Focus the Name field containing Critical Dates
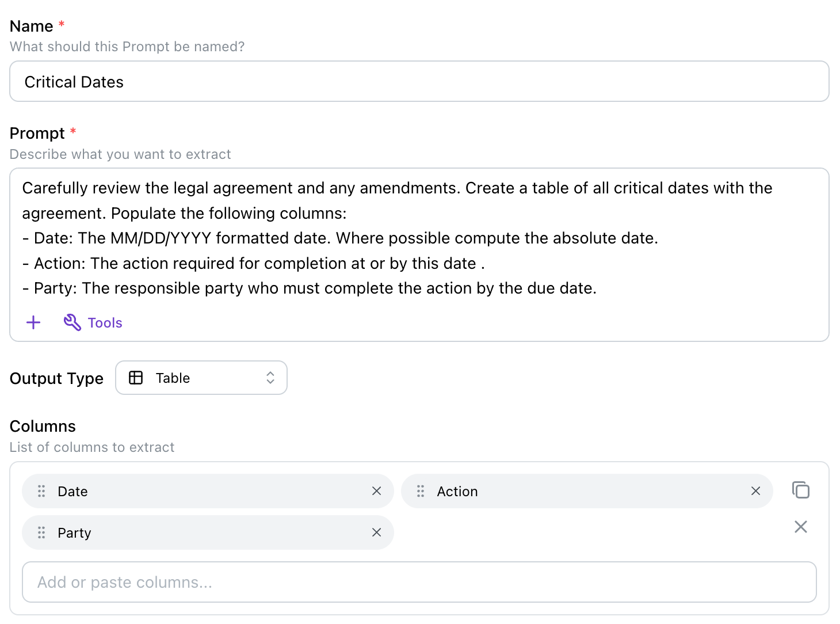 (419, 82)
